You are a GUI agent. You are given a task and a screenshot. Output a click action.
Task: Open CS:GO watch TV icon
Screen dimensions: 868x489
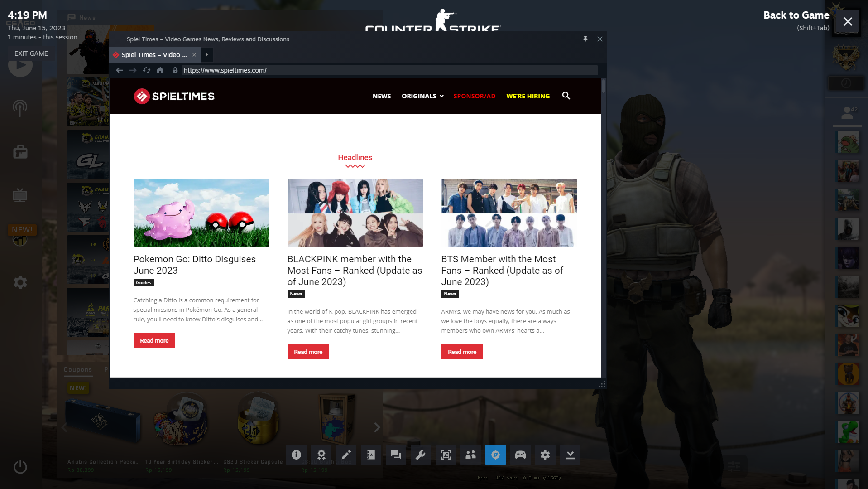20,195
